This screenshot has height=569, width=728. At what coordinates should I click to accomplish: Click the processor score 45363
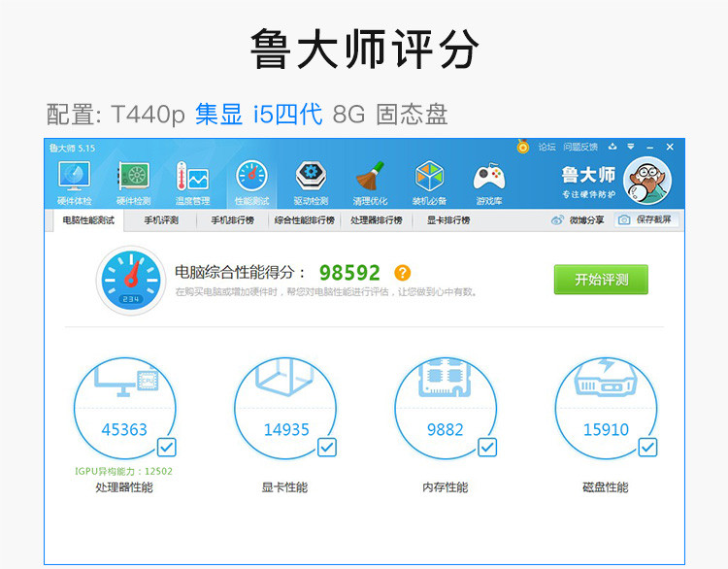(124, 429)
